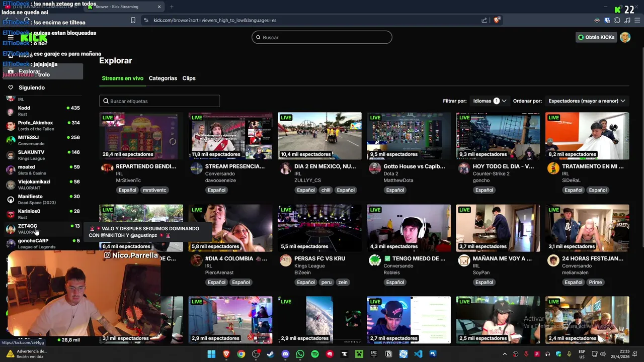This screenshot has width=644, height=362.
Task: Click the #DIA 4 COLOMBIA stream title
Action: pos(236,258)
